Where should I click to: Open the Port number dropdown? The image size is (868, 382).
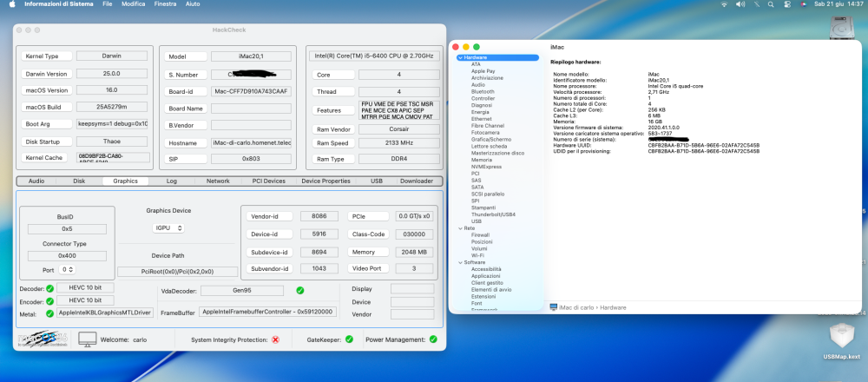click(x=68, y=270)
